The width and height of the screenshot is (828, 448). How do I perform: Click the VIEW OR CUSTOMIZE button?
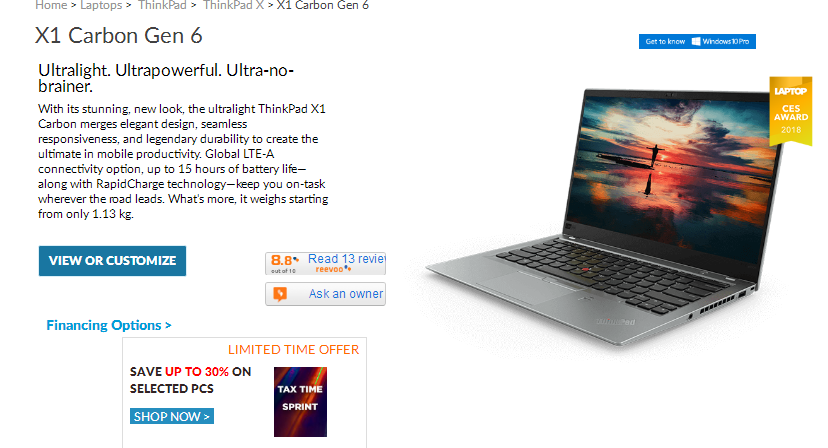click(112, 260)
